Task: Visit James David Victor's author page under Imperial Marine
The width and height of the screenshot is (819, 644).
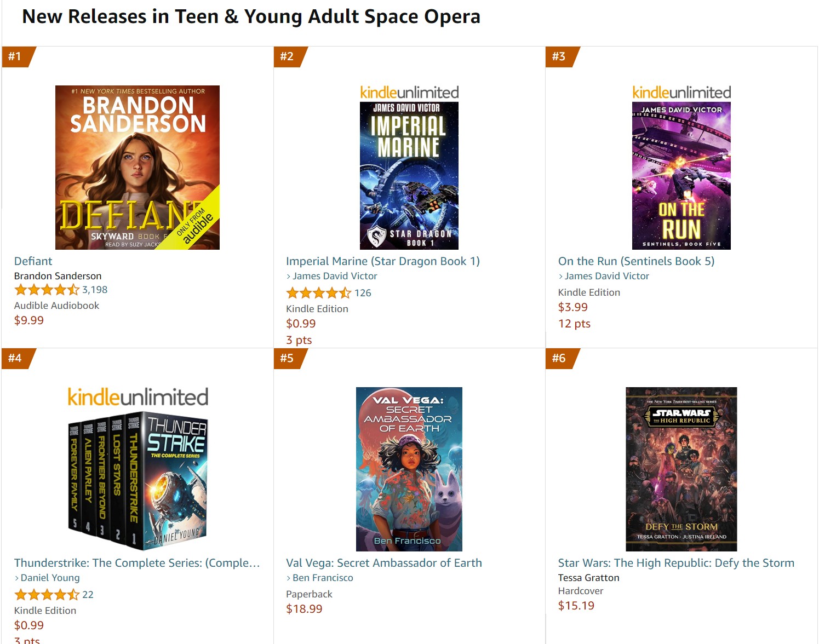Action: [x=335, y=276]
